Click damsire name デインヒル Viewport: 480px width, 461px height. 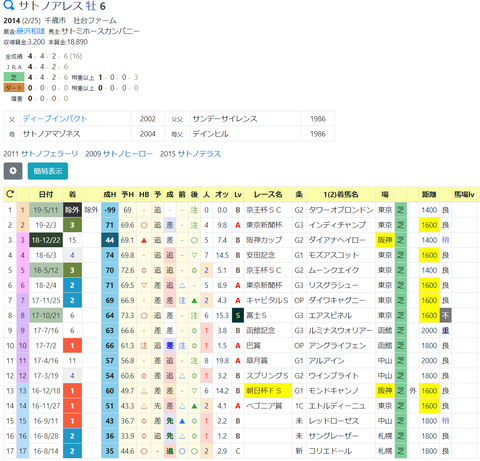tap(210, 134)
